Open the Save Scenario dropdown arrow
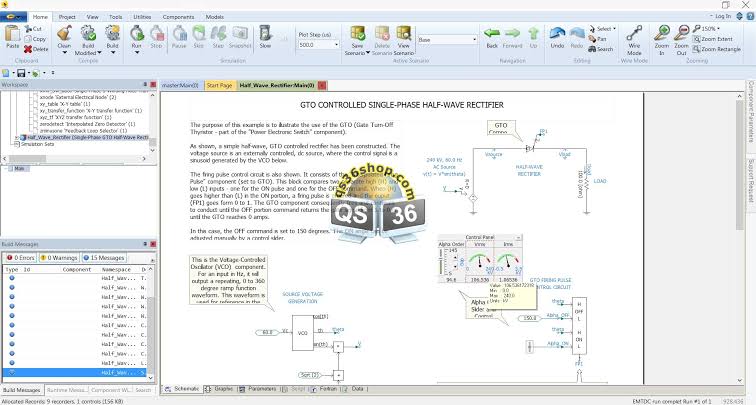Viewport: 756px width, 405px height. pyautogui.click(x=368, y=53)
